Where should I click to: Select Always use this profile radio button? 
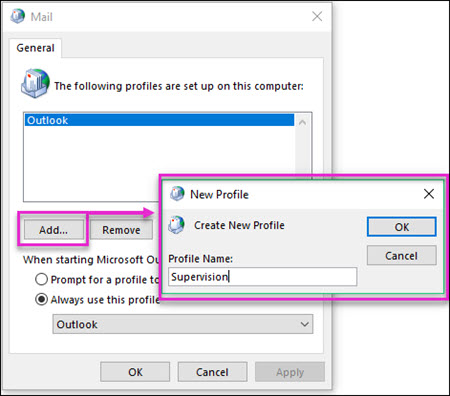(x=41, y=299)
